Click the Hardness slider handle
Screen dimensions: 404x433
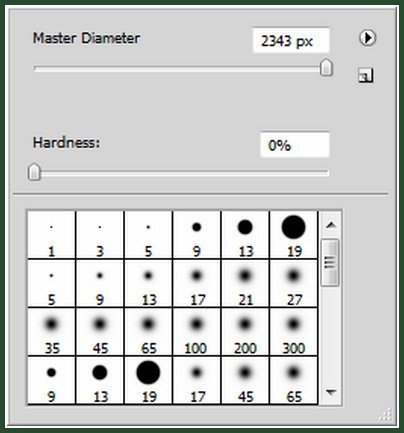pos(34,172)
